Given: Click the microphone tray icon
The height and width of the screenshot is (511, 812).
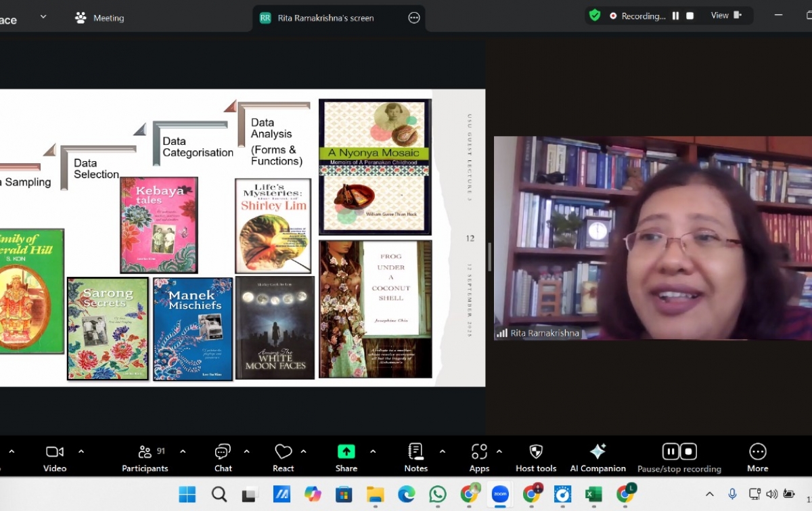Looking at the screenshot, I should tap(732, 494).
